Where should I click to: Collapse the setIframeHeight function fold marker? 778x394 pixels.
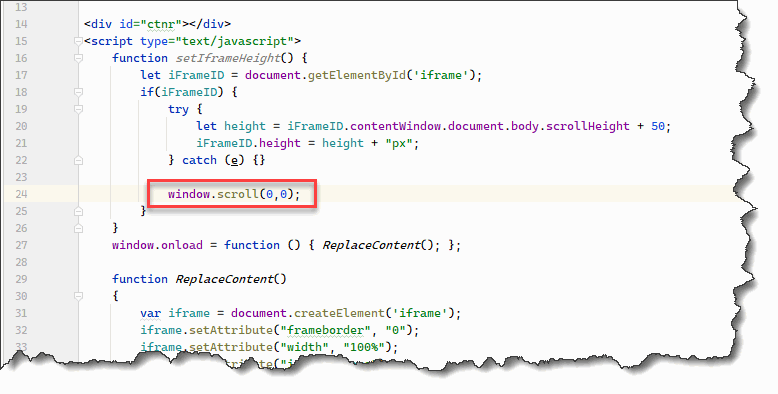point(78,58)
